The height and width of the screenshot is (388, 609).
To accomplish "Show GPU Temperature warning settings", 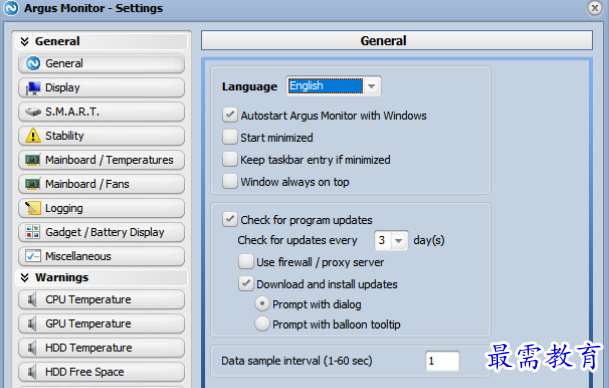I will pos(101,324).
